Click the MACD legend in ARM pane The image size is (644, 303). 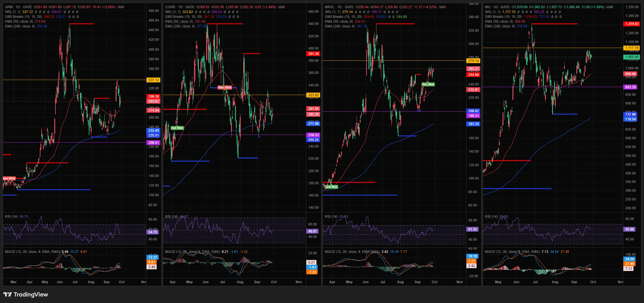point(33,252)
